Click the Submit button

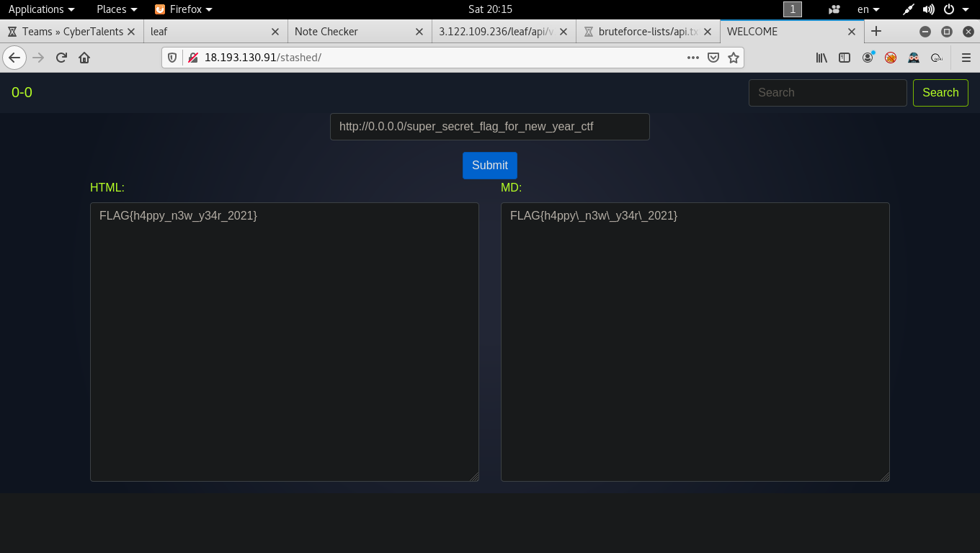(x=489, y=165)
